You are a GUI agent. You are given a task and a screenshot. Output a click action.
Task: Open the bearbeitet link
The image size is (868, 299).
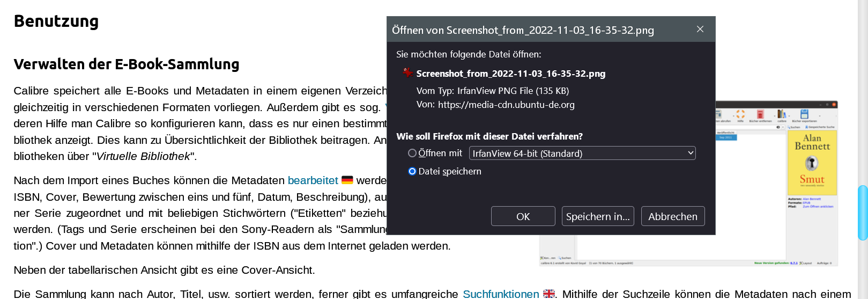(x=313, y=180)
